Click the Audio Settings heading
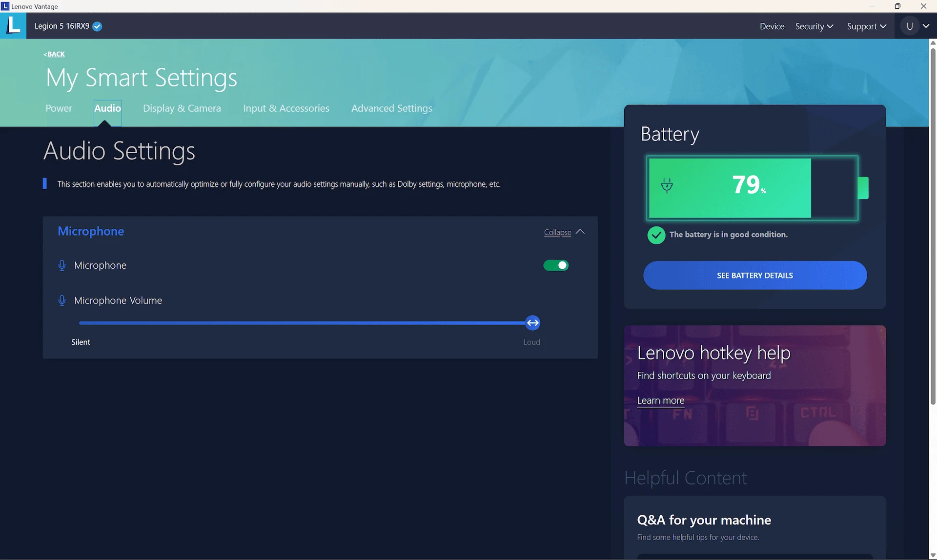Screen dimensions: 937x560 [119, 151]
